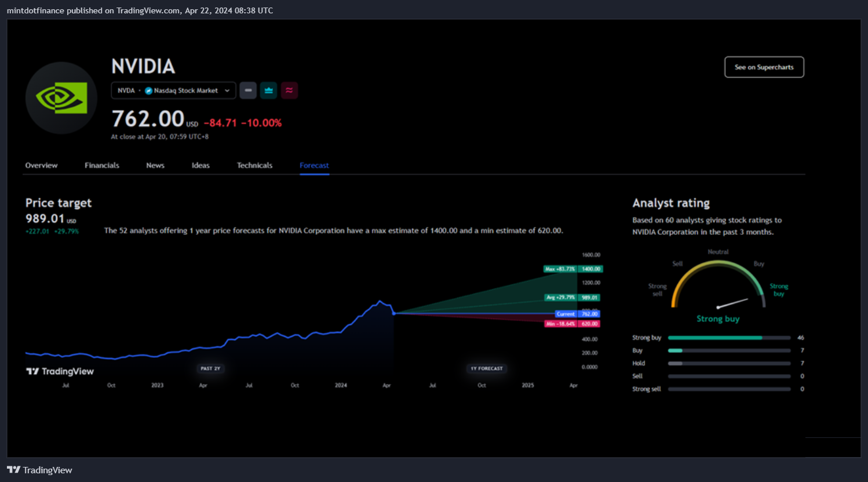The height and width of the screenshot is (482, 868).
Task: Expand the NVDA Nasdaq Stock Market dropdown chevron
Action: (x=227, y=90)
